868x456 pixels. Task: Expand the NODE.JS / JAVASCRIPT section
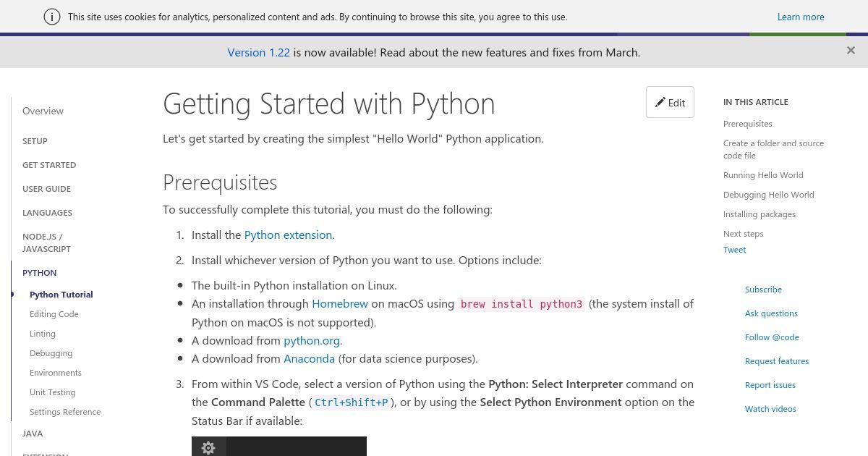pyautogui.click(x=46, y=242)
